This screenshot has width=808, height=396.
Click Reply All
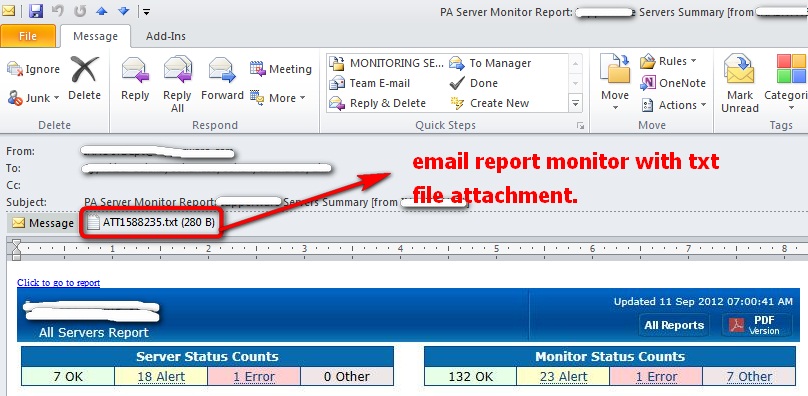pyautogui.click(x=177, y=85)
